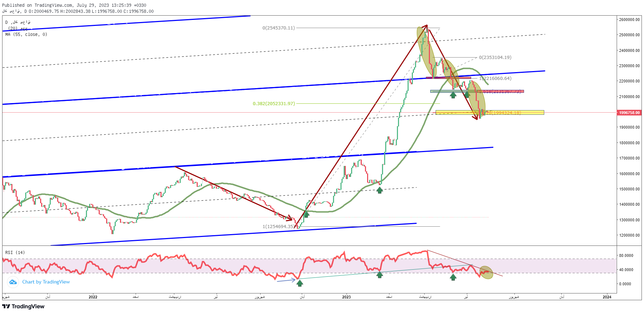Screen dimensions: 644x313
Task: Click the Fibonacci label 0(2545370.11)
Action: click(x=278, y=28)
